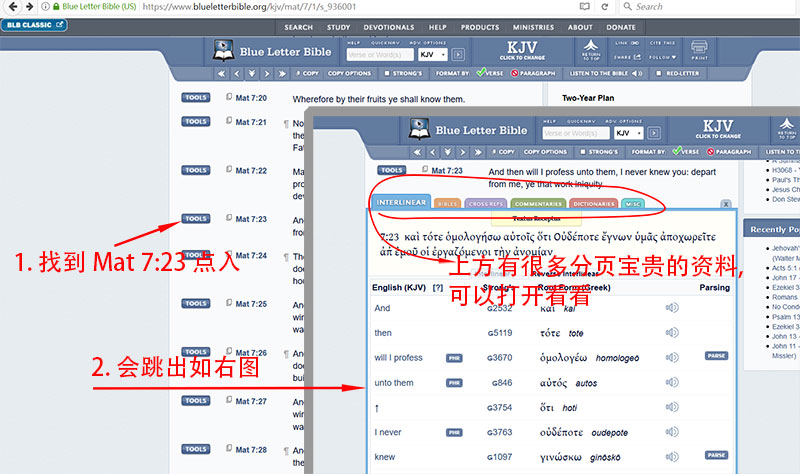
Task: Switch to BLB Classic
Action: [34, 24]
